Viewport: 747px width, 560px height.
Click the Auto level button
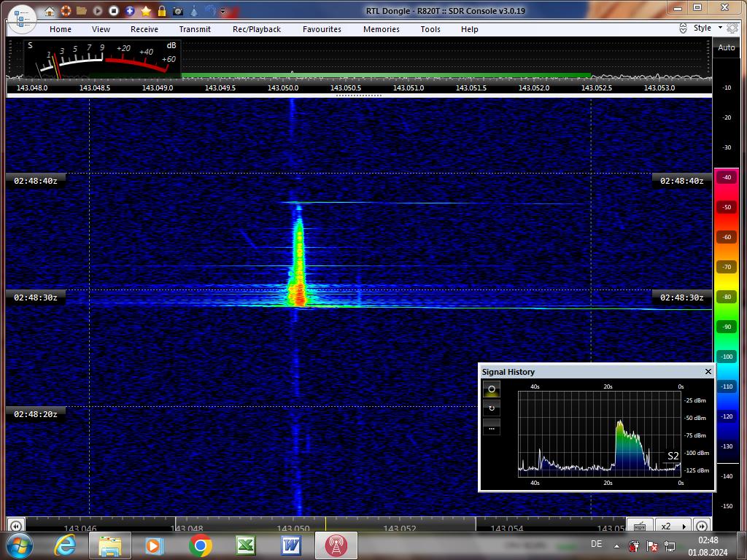726,47
